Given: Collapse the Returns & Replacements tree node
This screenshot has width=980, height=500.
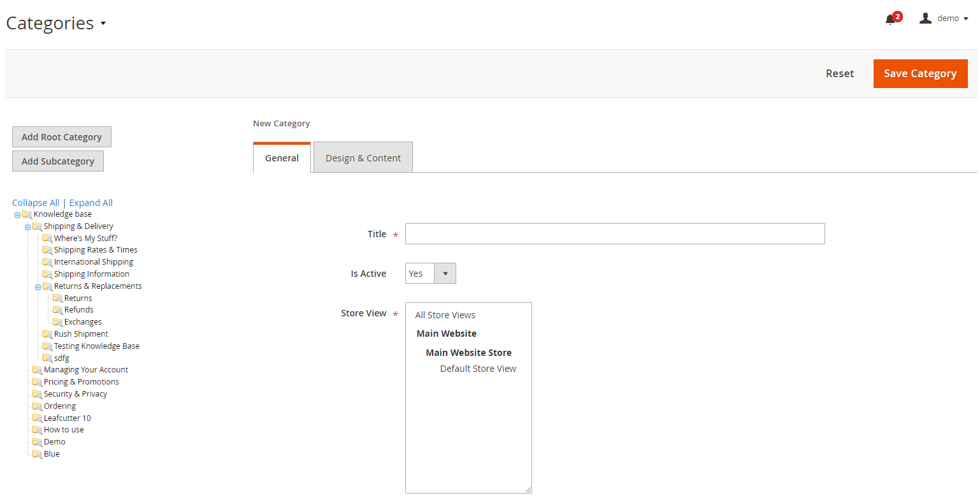Looking at the screenshot, I should [38, 287].
